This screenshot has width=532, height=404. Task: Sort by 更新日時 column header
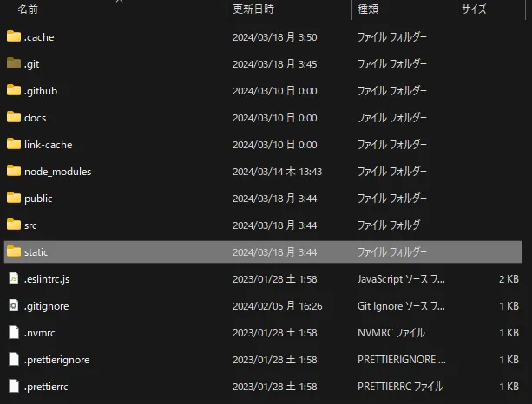[253, 10]
